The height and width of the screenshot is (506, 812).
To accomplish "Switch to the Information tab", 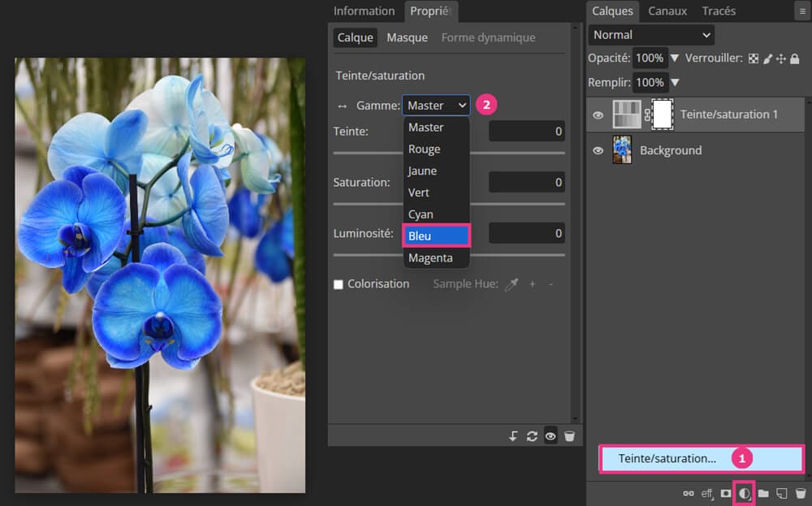I will click(x=364, y=11).
